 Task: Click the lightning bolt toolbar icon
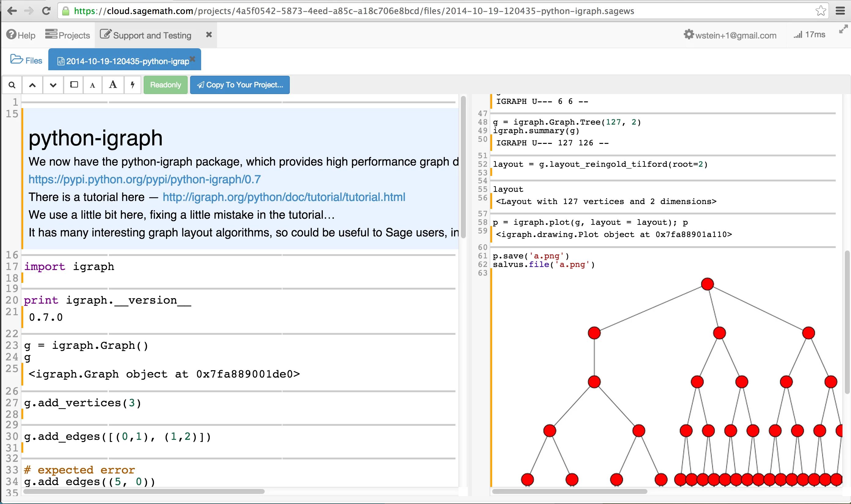pyautogui.click(x=133, y=85)
